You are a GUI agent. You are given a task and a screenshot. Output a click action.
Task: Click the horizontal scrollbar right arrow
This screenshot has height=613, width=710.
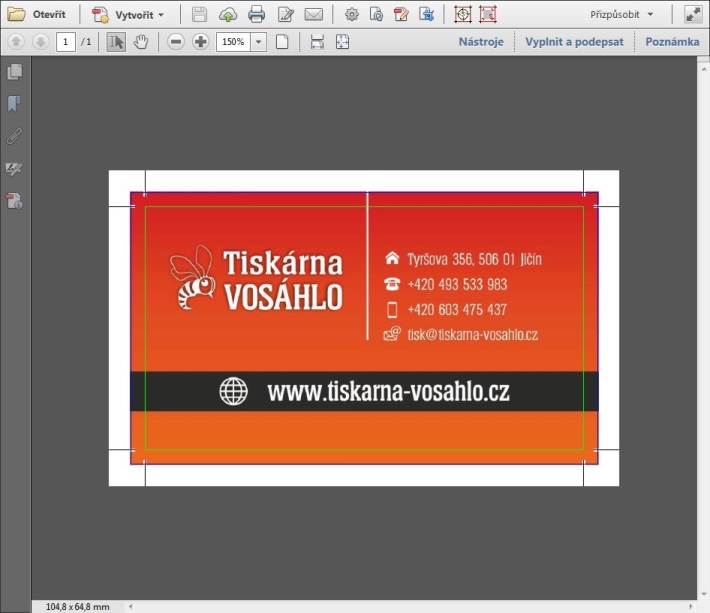pos(691,606)
